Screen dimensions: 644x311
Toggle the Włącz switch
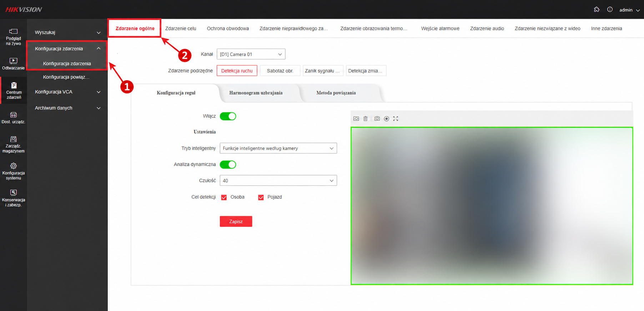[x=228, y=116]
